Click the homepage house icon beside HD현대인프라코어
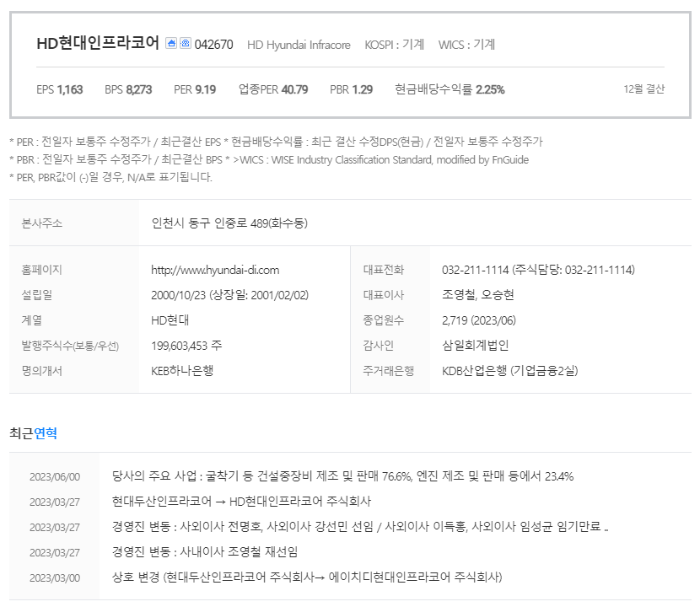The image size is (700, 607). [171, 43]
